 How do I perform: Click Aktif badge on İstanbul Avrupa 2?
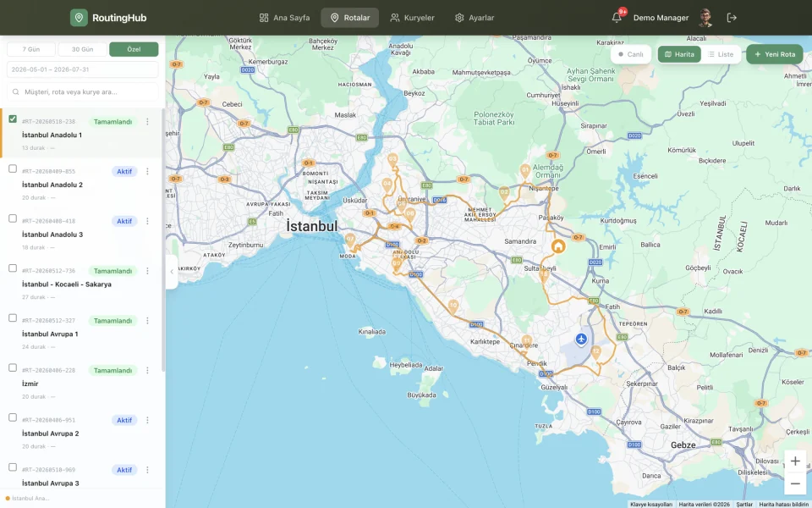124,421
